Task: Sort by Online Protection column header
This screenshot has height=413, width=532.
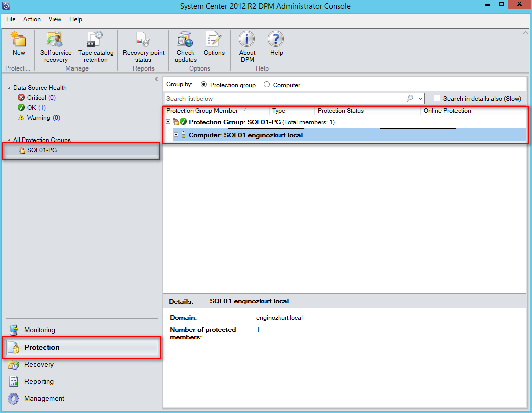Action: [x=474, y=111]
